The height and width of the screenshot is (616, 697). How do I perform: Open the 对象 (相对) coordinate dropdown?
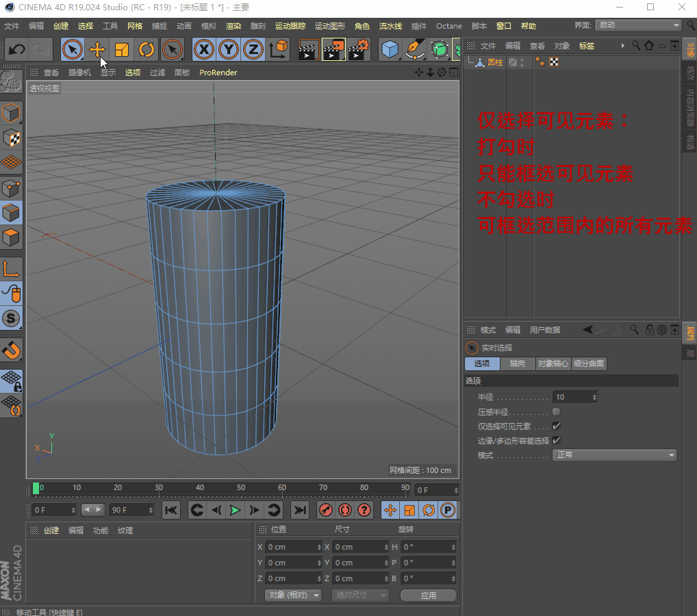coord(293,595)
